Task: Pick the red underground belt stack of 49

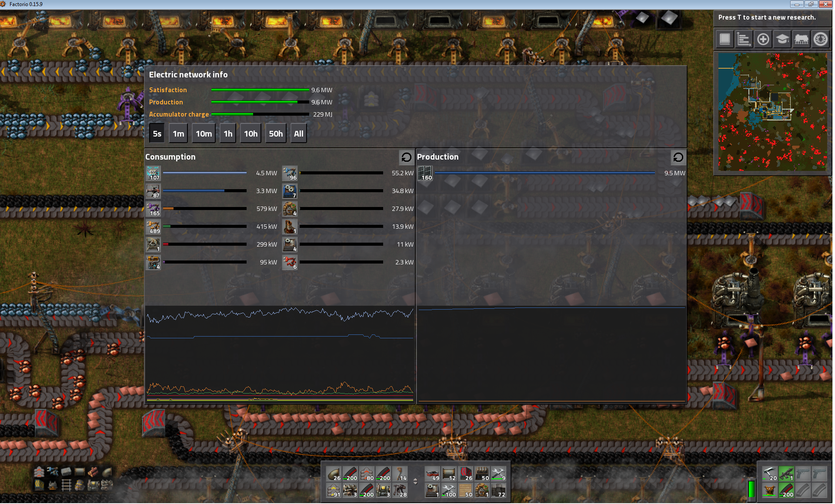Action: pos(432,474)
